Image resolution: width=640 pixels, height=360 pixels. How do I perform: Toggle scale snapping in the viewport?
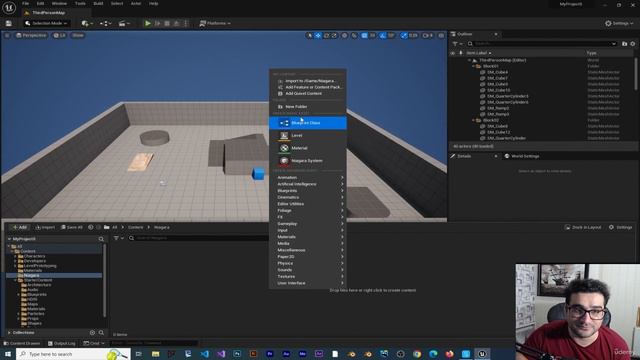[x=404, y=36]
